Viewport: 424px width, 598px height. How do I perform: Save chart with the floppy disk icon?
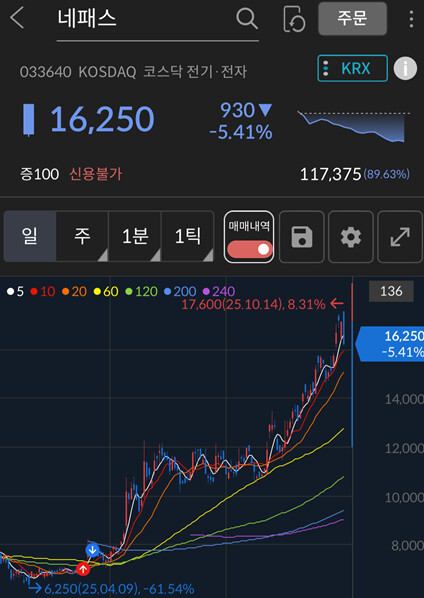point(302,237)
